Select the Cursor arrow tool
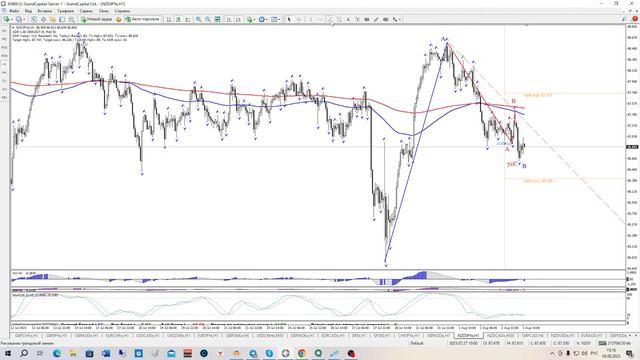This screenshot has width=640, height=360. click(x=289, y=19)
